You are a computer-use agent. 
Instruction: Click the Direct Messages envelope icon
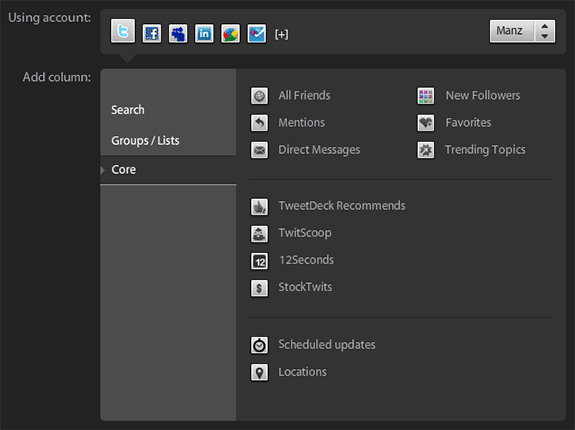(x=259, y=150)
